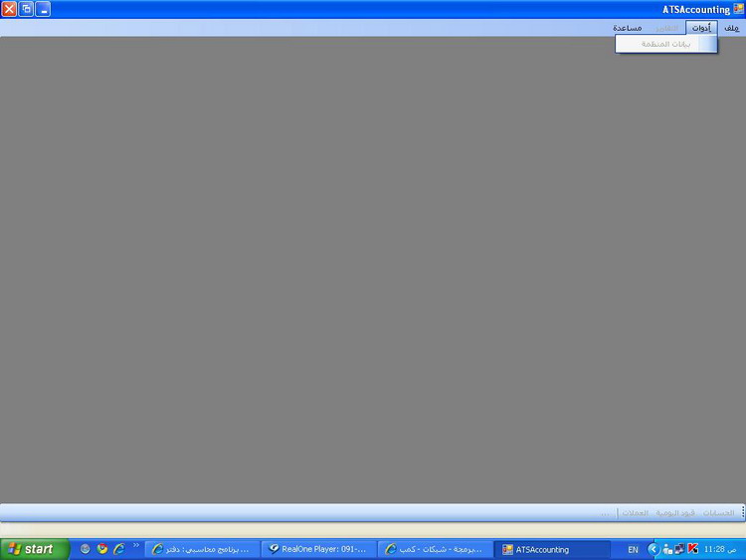The height and width of the screenshot is (560, 746).
Task: Click العملات (Currencies) on bottom toolbar
Action: [636, 513]
